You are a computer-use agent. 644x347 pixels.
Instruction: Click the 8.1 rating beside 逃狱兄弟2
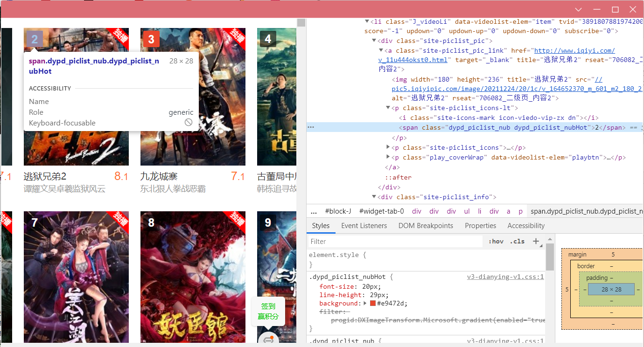pyautogui.click(x=121, y=176)
